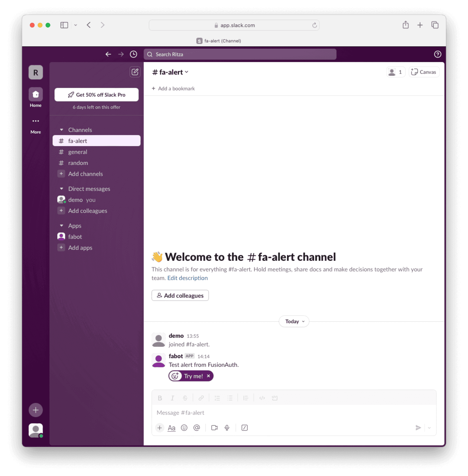Select the random channel
The image size is (468, 476).
coord(97,163)
